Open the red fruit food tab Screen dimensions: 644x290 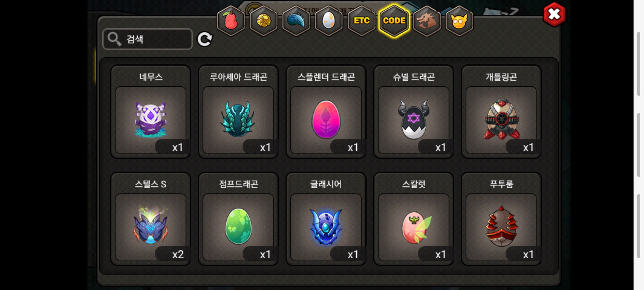[231, 21]
